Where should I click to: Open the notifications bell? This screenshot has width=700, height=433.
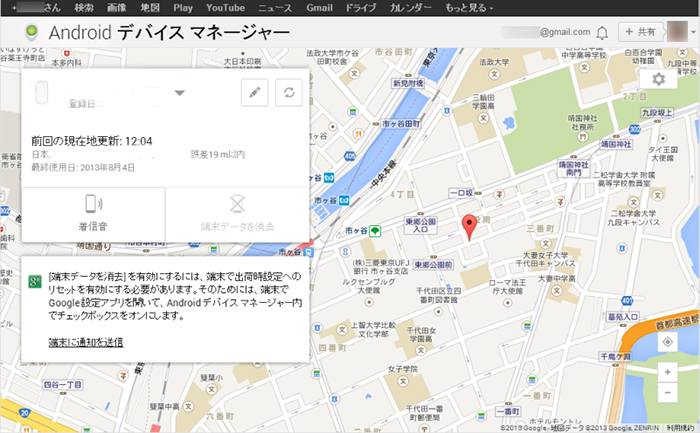(x=602, y=32)
